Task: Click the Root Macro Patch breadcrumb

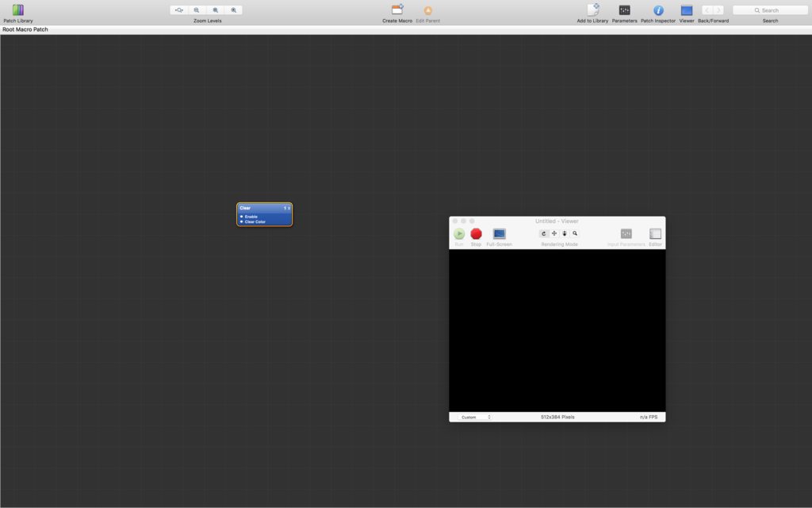Action: pyautogui.click(x=25, y=29)
